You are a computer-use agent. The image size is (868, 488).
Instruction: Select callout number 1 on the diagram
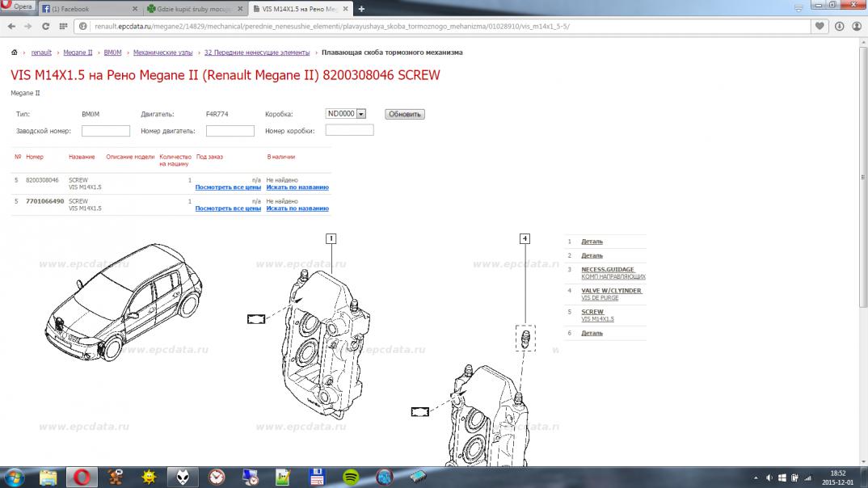(331, 238)
